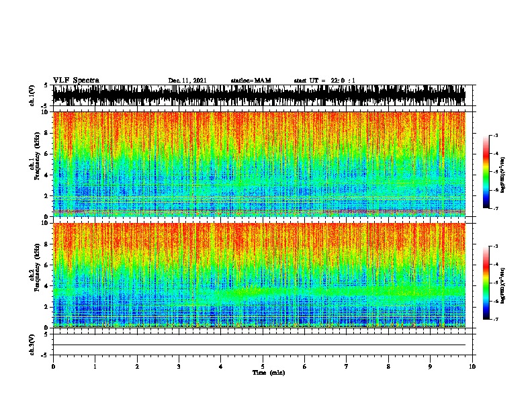Click the flat ch.3 voltage trace line
The image size is (532, 411).
click(259, 345)
